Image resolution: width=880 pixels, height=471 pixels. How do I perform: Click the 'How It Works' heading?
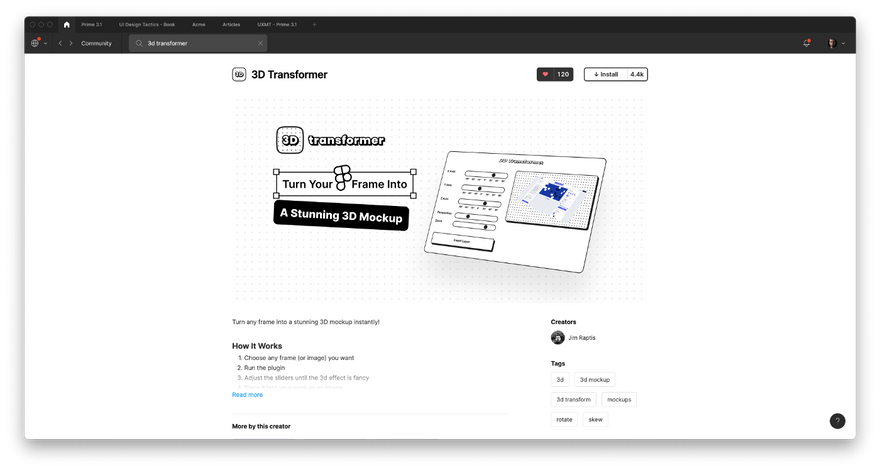click(x=257, y=346)
